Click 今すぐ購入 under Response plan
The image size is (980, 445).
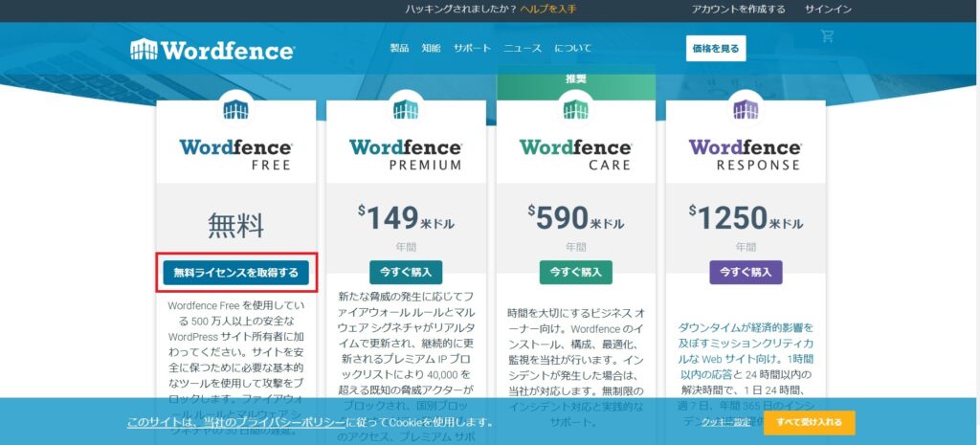point(746,273)
